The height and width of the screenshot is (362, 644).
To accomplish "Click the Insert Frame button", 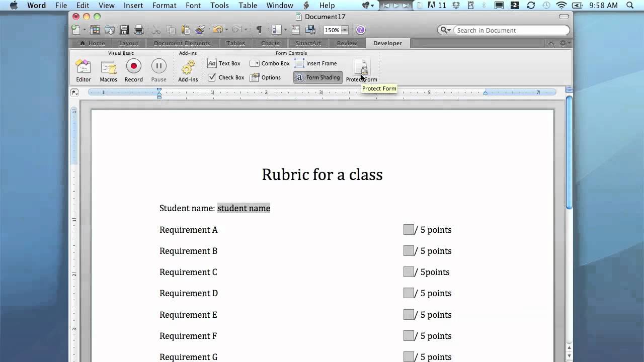I will click(x=316, y=63).
